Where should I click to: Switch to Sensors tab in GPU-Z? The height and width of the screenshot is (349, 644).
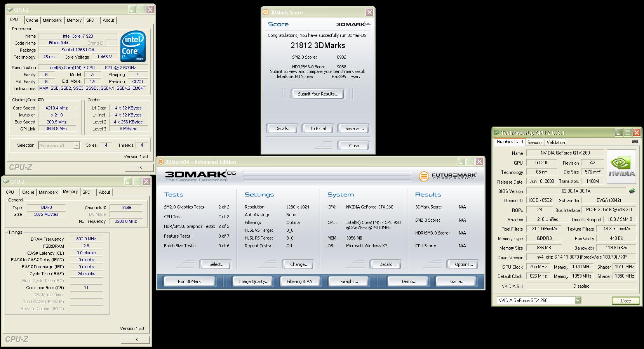(x=535, y=142)
